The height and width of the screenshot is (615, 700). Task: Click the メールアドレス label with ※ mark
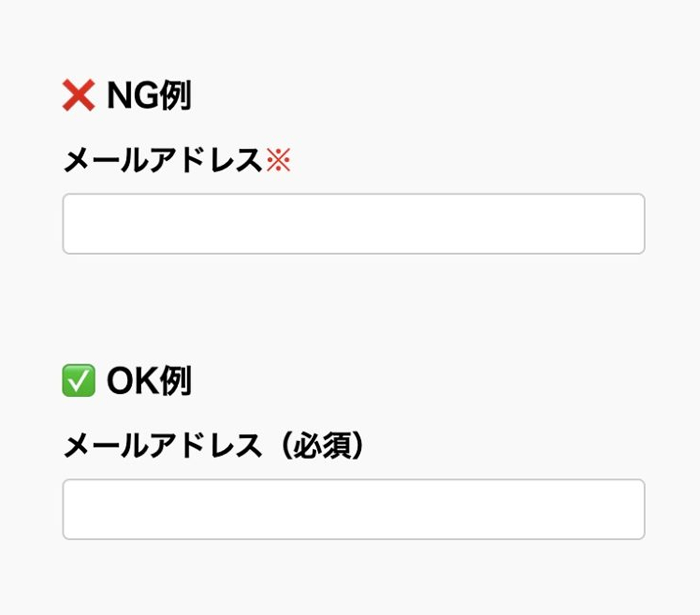tap(162, 160)
